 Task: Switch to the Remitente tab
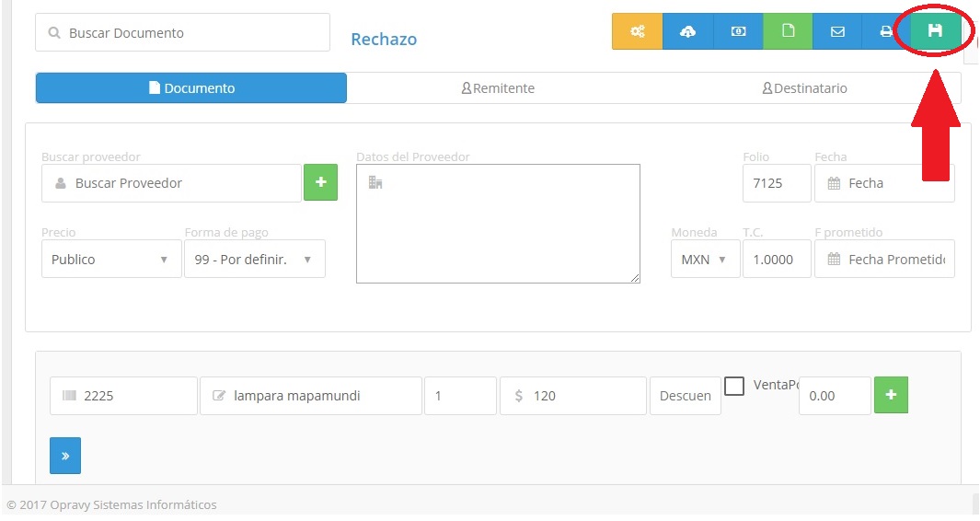[x=498, y=88]
